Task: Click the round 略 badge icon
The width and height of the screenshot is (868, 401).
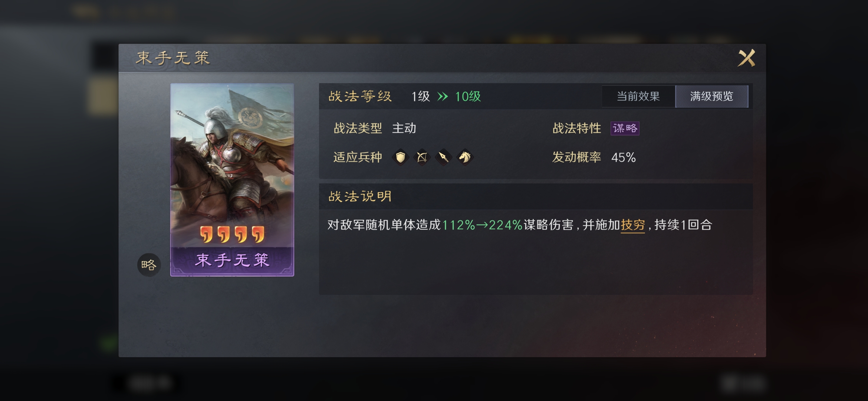Action: coord(149,265)
